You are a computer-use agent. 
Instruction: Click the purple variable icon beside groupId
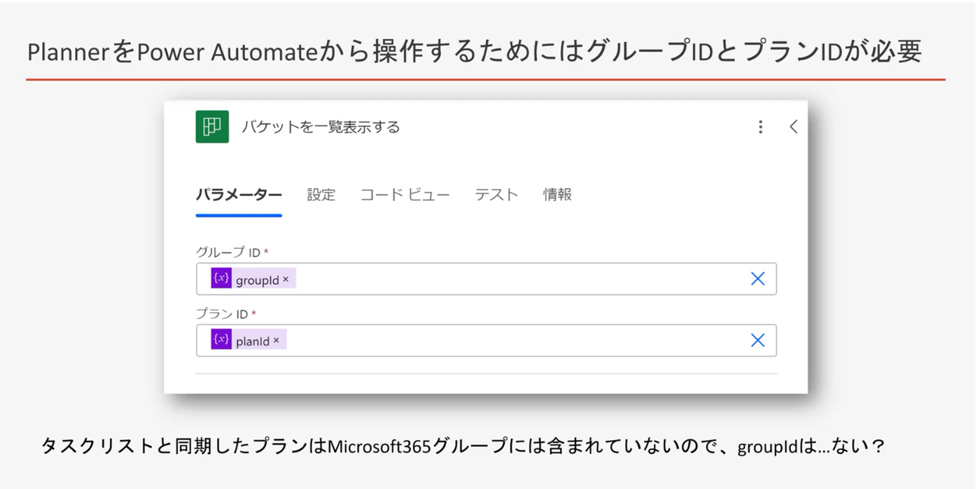(221, 278)
